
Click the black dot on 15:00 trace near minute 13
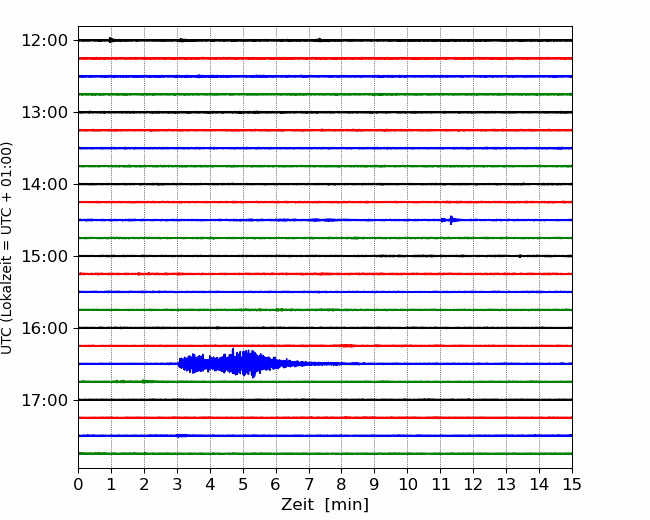click(520, 256)
